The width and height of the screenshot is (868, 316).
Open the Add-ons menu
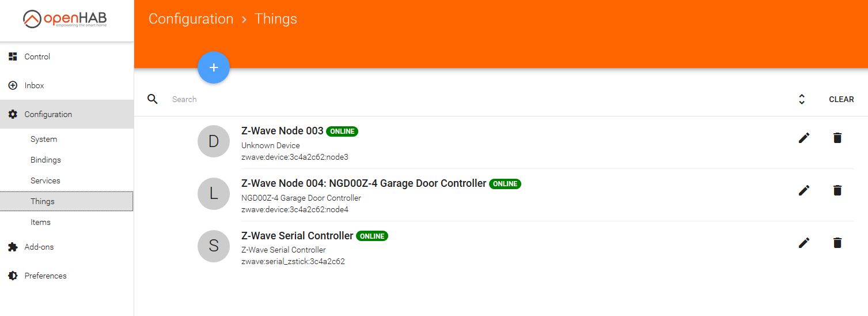click(x=39, y=247)
